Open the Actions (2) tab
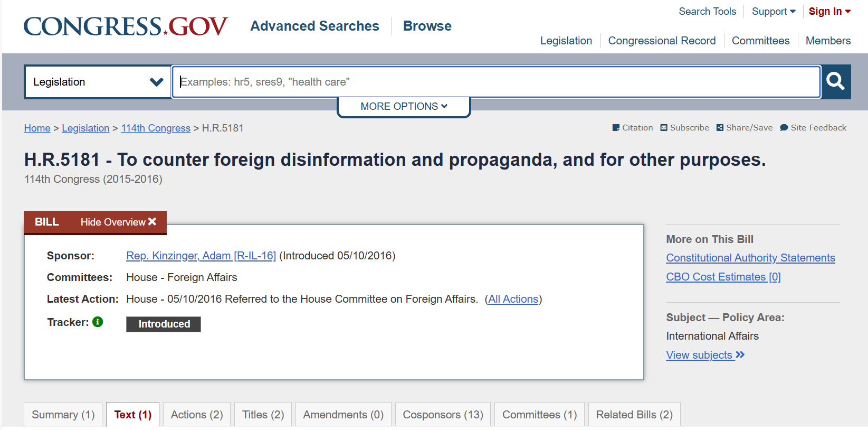 coord(197,415)
